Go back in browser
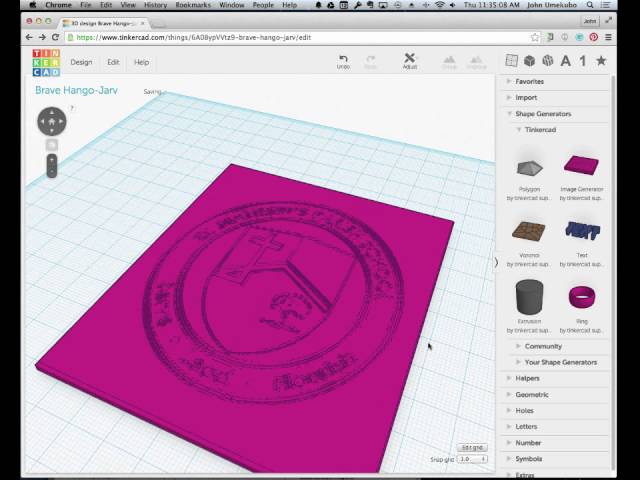Image resolution: width=640 pixels, height=480 pixels. (29, 37)
